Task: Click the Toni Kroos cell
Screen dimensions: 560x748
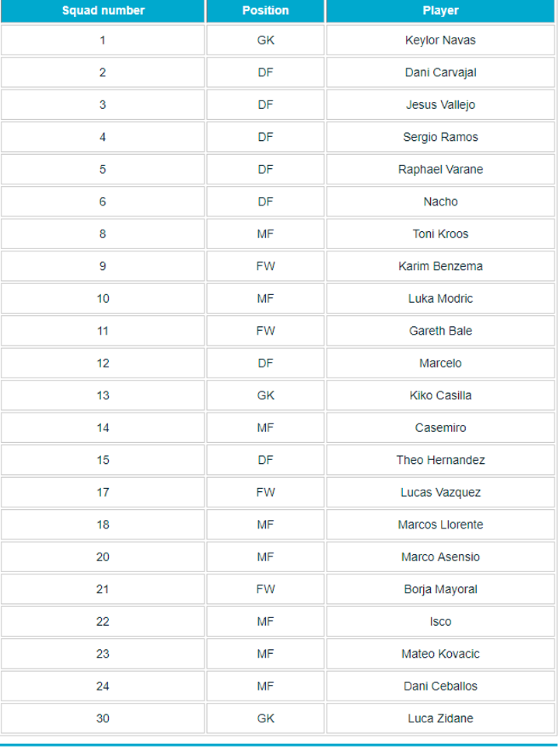Action: [440, 234]
